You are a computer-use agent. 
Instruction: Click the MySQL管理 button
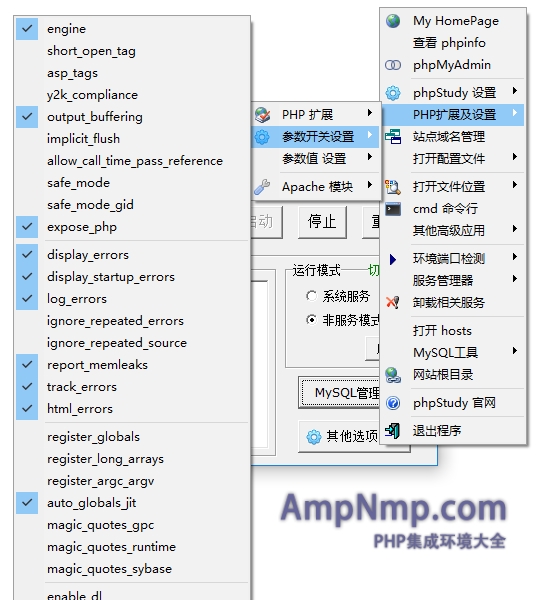click(x=341, y=393)
